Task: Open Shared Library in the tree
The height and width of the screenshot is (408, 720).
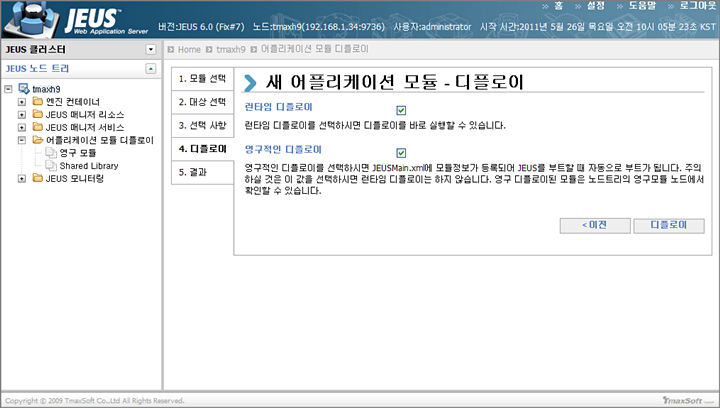Action: point(89,166)
